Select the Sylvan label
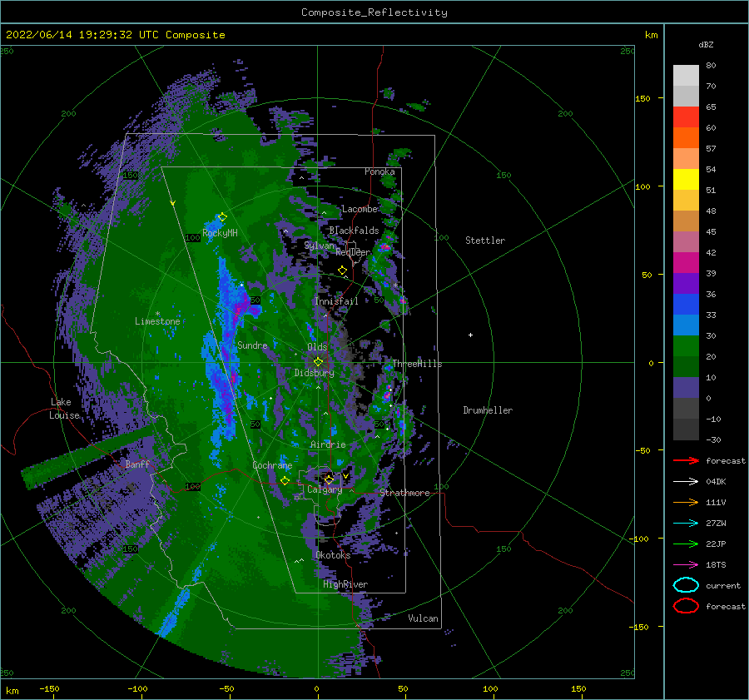Image resolution: width=749 pixels, height=700 pixels. coord(319,245)
